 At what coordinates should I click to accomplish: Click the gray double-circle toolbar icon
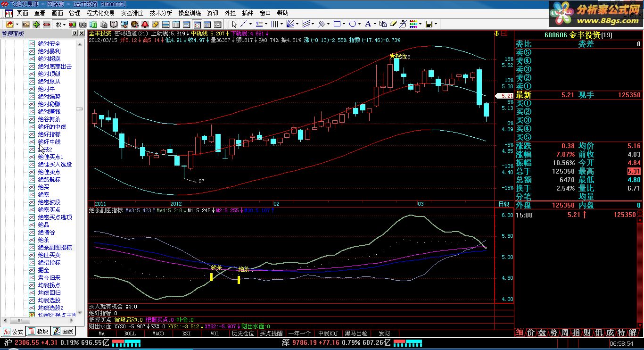pyautogui.click(x=83, y=24)
